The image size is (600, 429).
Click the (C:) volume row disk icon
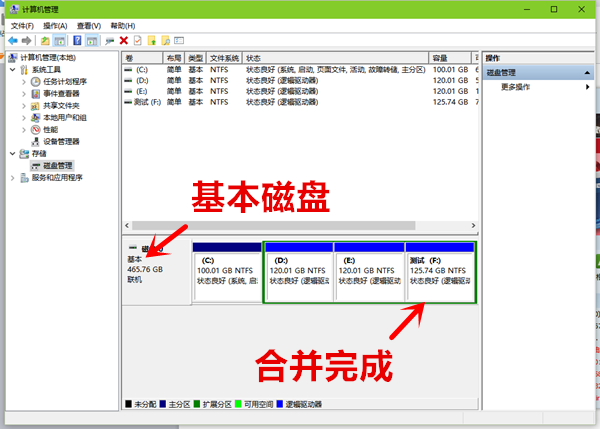coord(128,70)
